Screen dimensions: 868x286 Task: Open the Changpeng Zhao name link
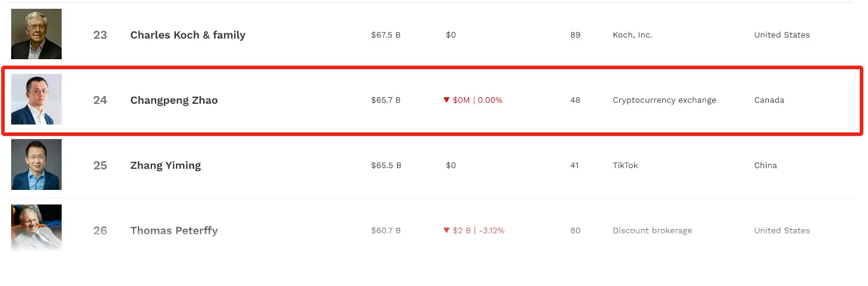click(174, 100)
